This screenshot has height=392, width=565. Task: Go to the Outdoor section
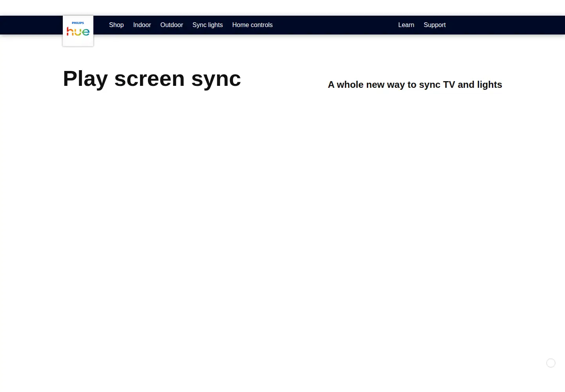click(171, 25)
